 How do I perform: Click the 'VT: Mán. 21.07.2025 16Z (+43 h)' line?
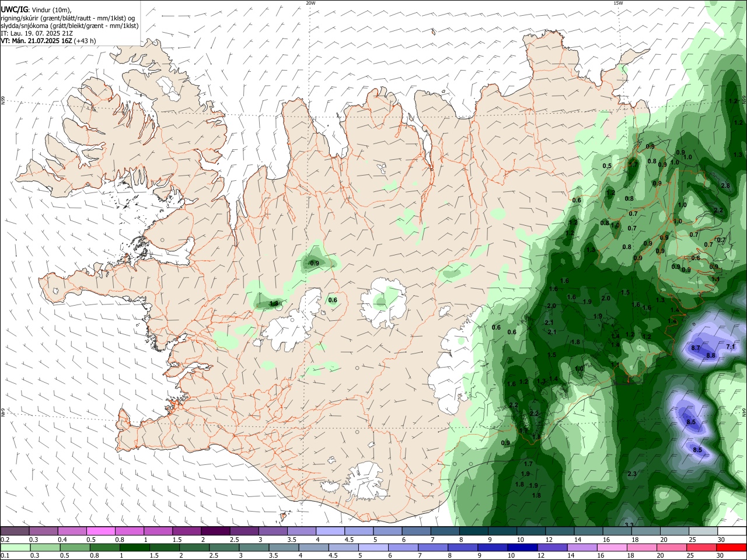[x=48, y=41]
